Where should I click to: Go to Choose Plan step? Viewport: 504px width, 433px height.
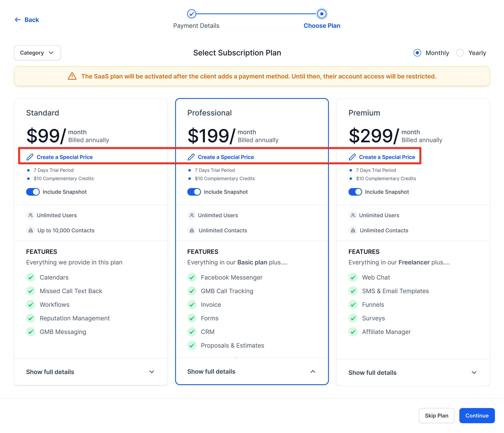tap(322, 14)
